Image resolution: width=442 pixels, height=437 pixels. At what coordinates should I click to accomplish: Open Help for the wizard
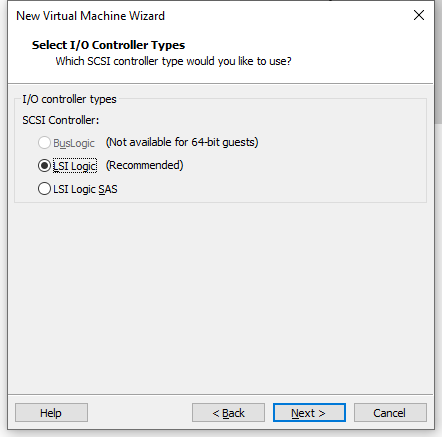pos(51,413)
